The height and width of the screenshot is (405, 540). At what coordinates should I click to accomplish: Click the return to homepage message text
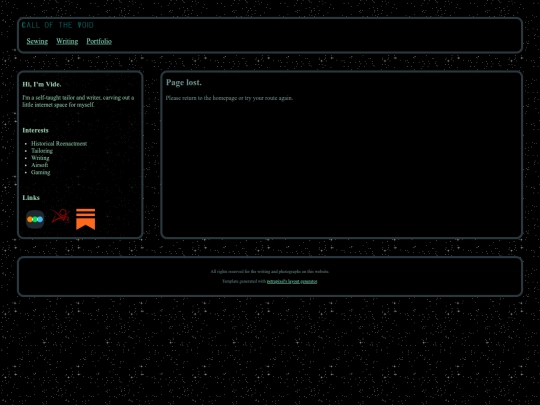(229, 98)
